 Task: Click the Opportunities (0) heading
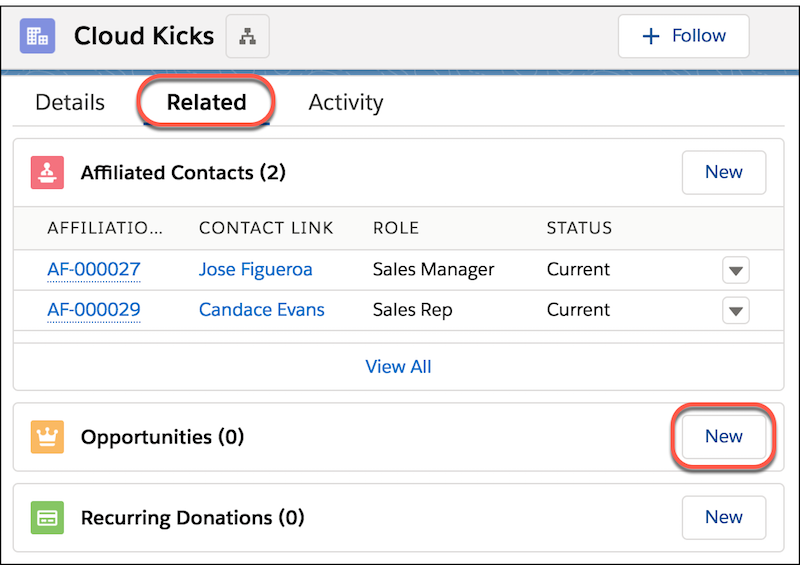point(162,437)
